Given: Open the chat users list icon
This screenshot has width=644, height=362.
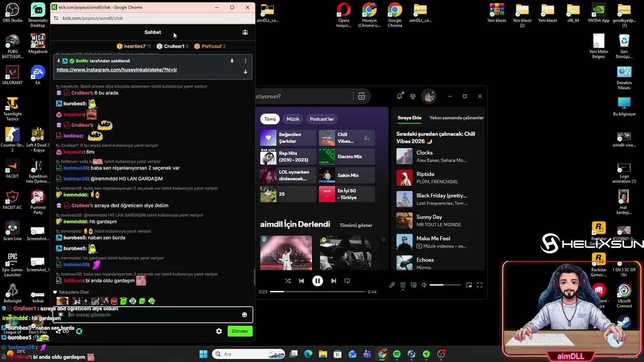Looking at the screenshot, I should coord(245,32).
